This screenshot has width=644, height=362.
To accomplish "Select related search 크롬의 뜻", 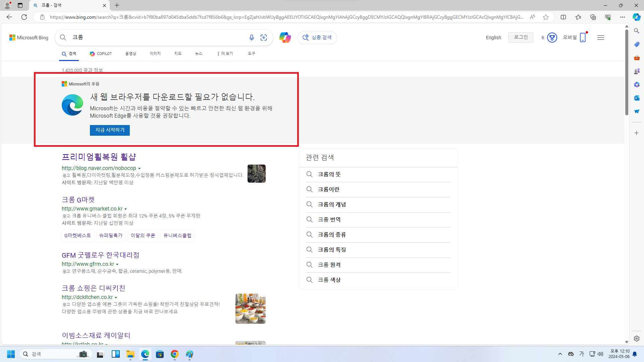I will [x=329, y=174].
